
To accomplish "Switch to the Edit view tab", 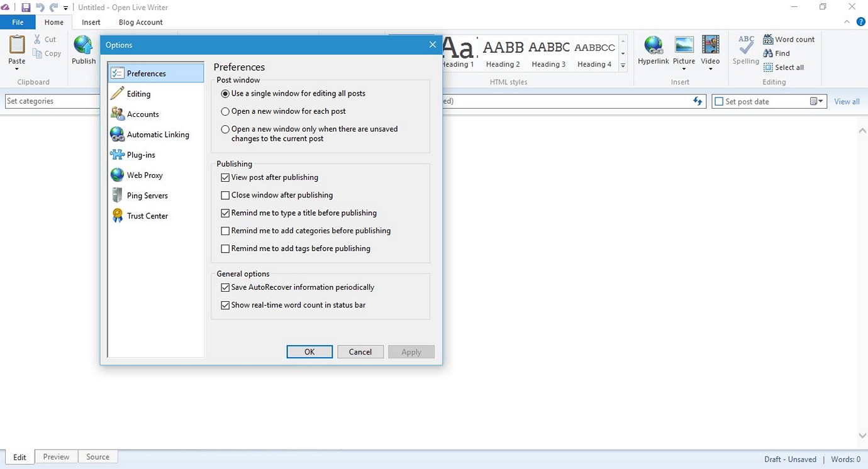I will click(x=19, y=458).
